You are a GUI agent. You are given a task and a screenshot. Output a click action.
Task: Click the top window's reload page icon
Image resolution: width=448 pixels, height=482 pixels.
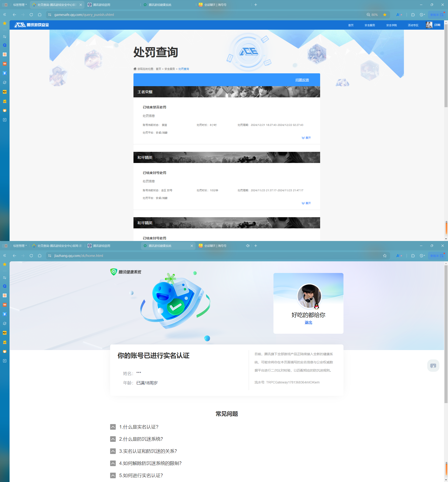click(x=31, y=14)
